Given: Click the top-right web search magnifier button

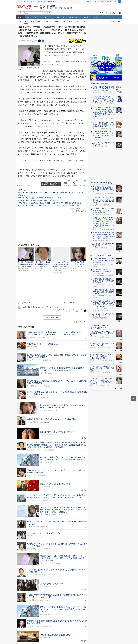Looking at the screenshot, I should [x=120, y=2].
